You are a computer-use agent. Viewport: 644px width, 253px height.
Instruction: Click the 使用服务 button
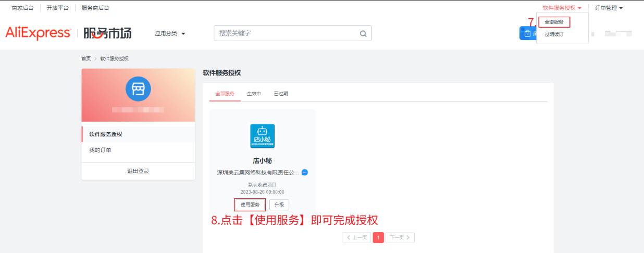coord(250,205)
